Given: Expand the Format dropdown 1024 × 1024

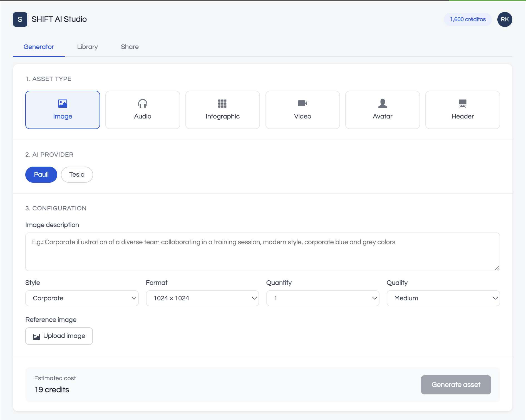Looking at the screenshot, I should pos(202,298).
